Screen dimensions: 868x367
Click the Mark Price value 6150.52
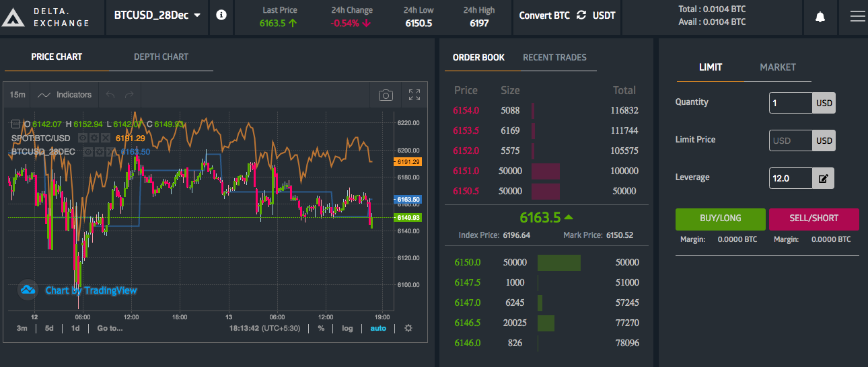point(619,235)
